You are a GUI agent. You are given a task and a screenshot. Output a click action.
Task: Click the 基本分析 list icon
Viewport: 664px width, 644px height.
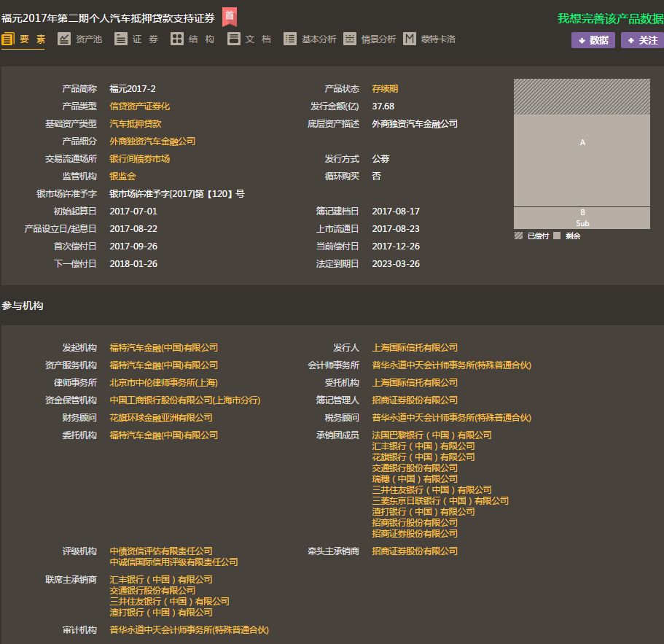click(290, 39)
